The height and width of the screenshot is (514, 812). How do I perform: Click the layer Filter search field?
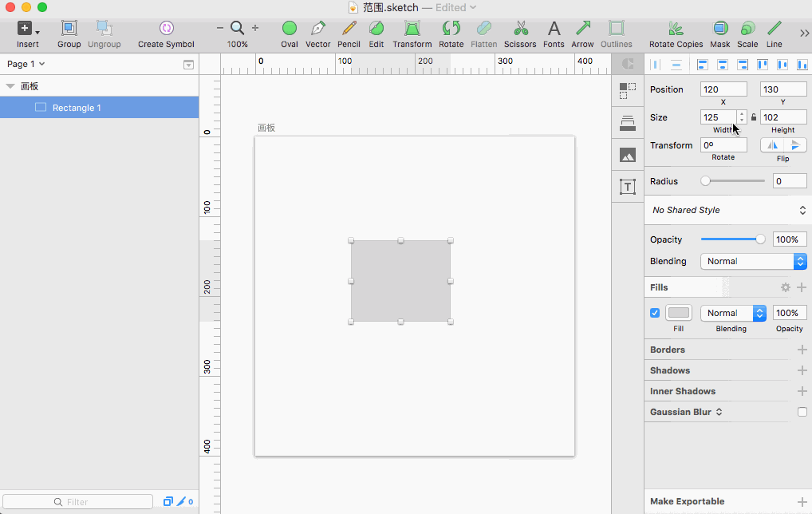pyautogui.click(x=77, y=501)
